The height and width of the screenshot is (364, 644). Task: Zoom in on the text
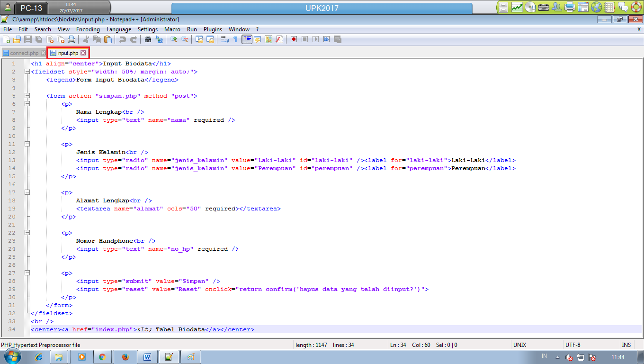click(173, 39)
